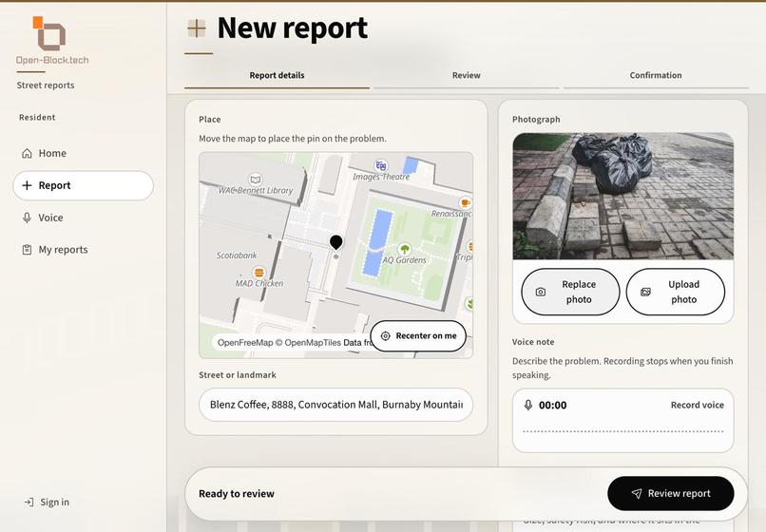Click the microphone icon next to 00:00

[528, 405]
